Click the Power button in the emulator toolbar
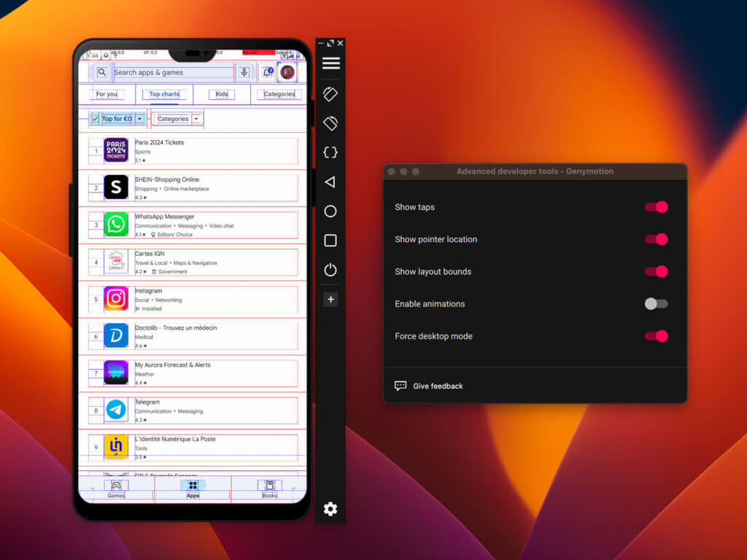Screen dimensions: 747x560 click(x=330, y=271)
